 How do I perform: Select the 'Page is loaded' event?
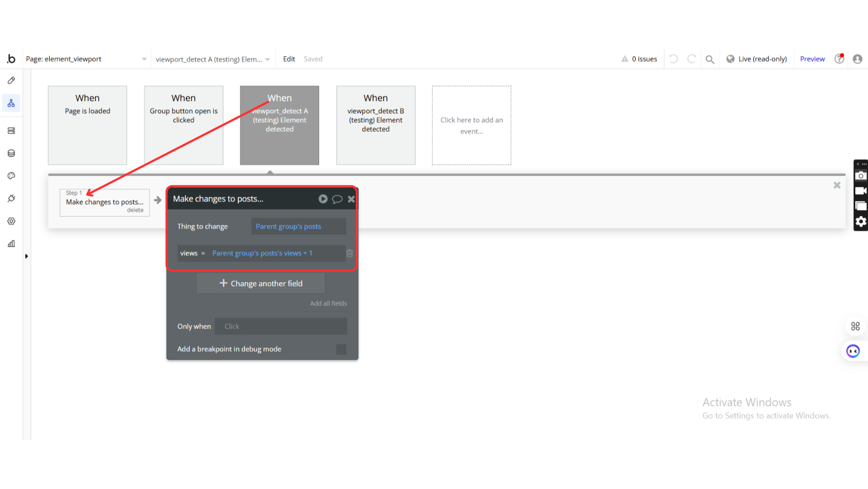[87, 125]
